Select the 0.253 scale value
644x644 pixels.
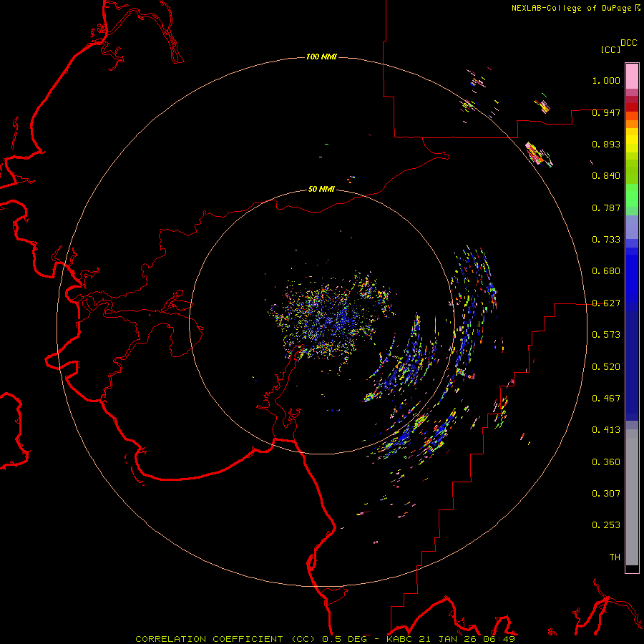point(606,525)
